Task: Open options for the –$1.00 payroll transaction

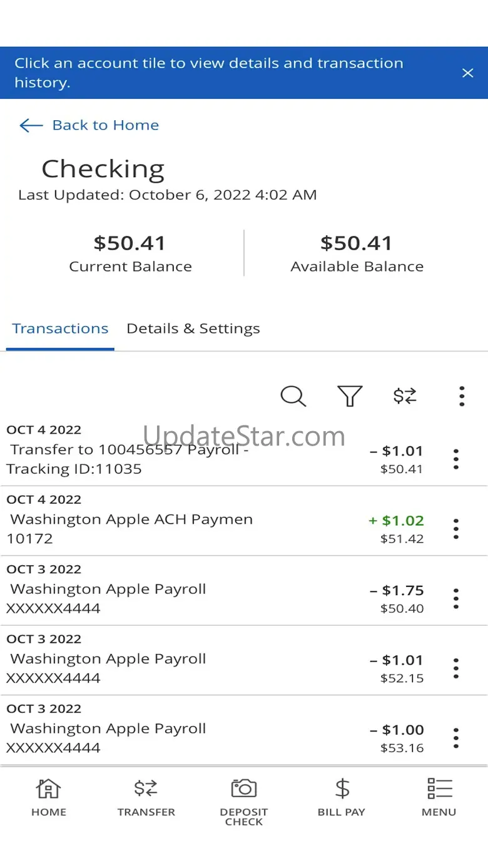Action: [456, 738]
